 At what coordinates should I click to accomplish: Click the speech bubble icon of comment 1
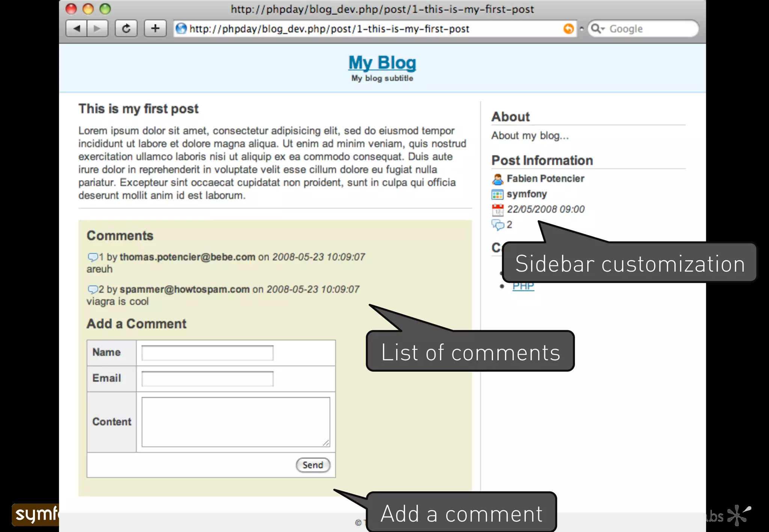(92, 257)
